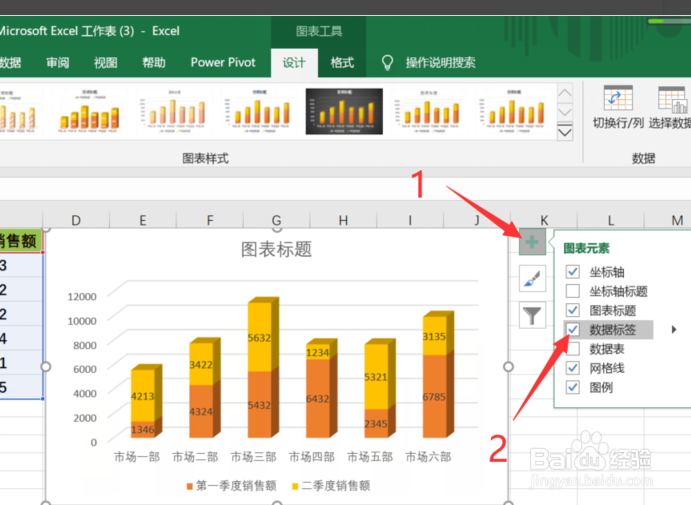Select the chart style thumbnail right of the dark one

point(429,111)
